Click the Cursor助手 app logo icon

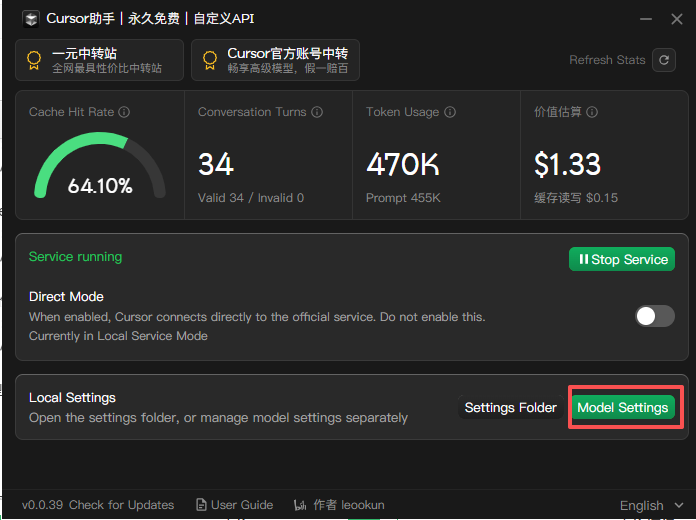(x=31, y=19)
